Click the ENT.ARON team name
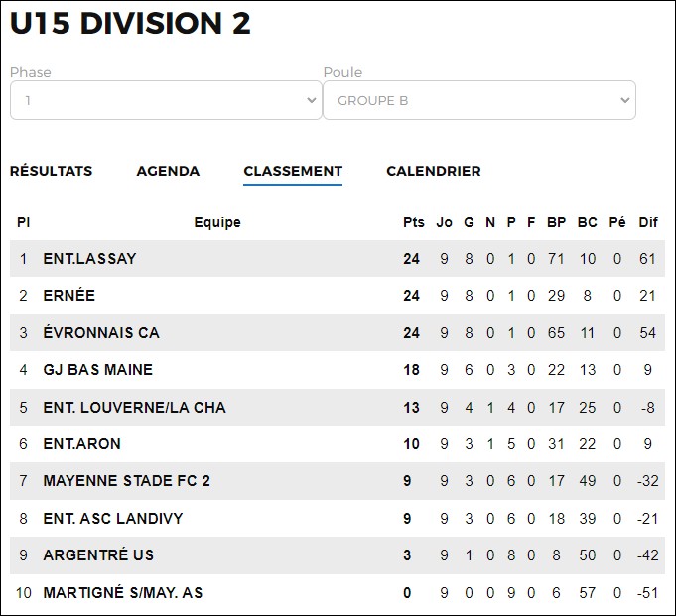The height and width of the screenshot is (616, 676). point(82,444)
